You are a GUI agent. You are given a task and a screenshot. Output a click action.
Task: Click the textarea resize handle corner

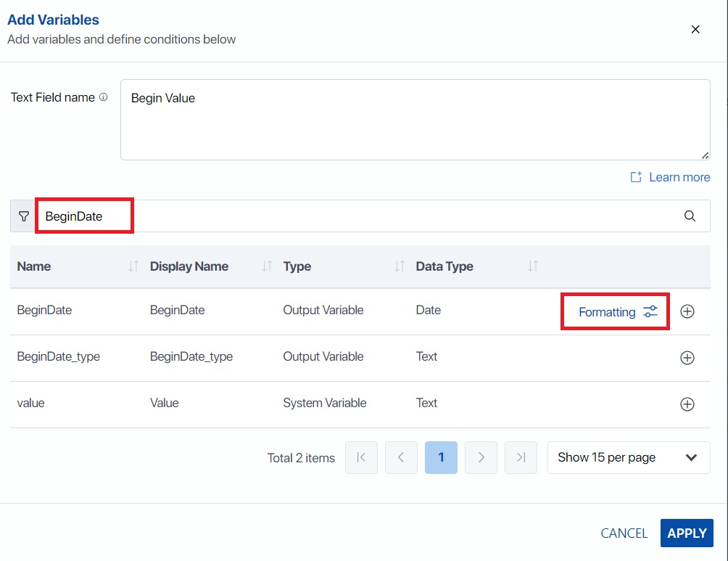click(705, 156)
